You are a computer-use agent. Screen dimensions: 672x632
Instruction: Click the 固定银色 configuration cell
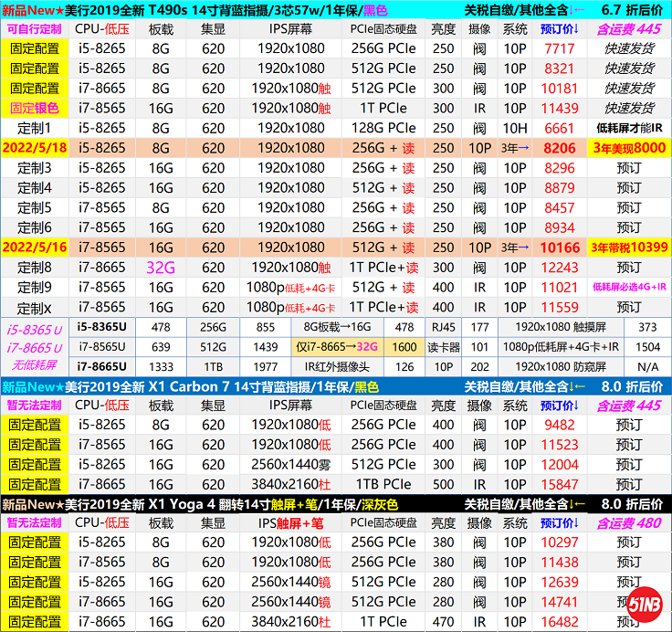tap(34, 109)
